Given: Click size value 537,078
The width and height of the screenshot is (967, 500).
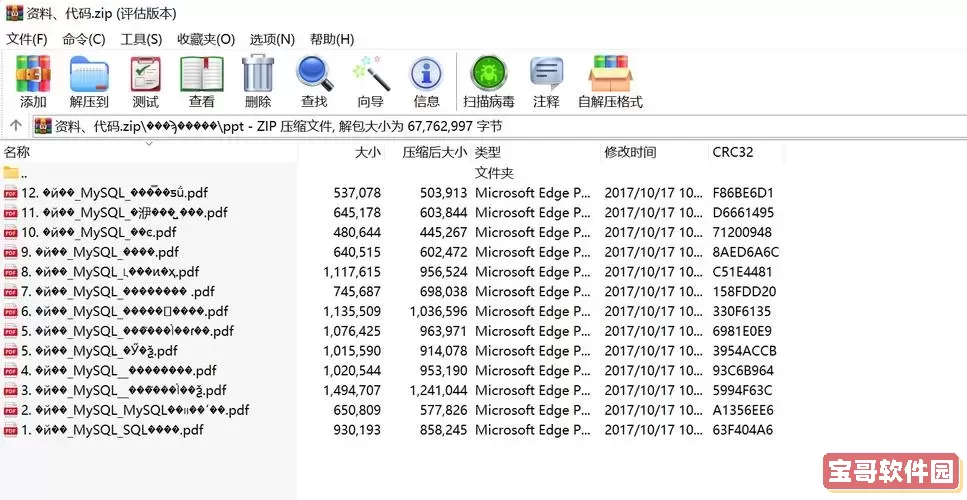Looking at the screenshot, I should 357,193.
